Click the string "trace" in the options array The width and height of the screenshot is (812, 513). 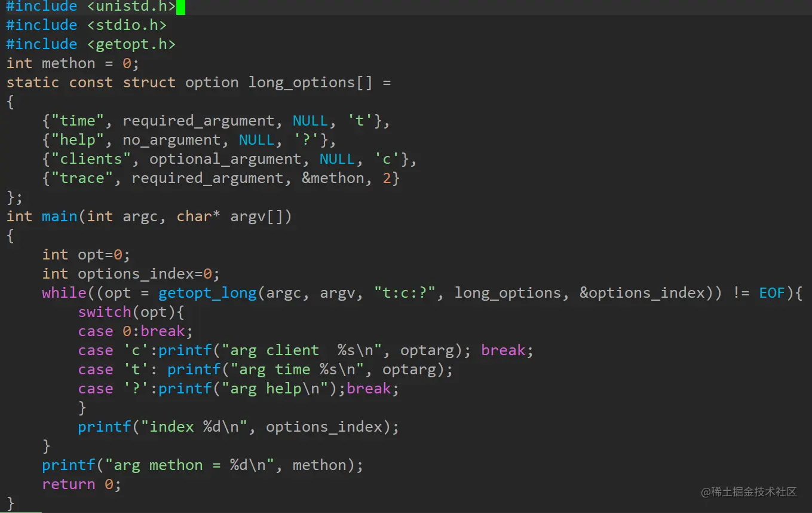point(82,178)
